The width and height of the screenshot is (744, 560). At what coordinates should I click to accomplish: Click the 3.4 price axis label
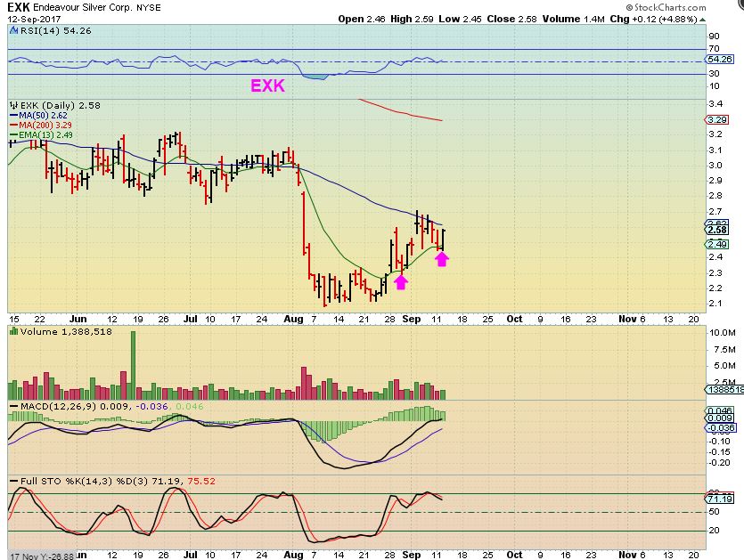click(716, 104)
